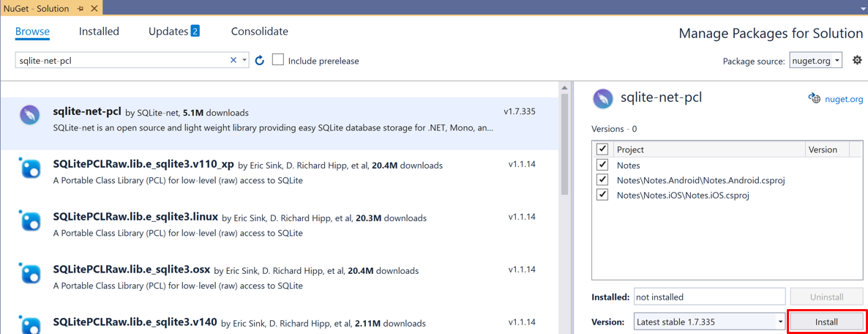Viewport: 868px width, 334px height.
Task: Click the sqlite-net-pcl feather package icon
Action: point(30,115)
